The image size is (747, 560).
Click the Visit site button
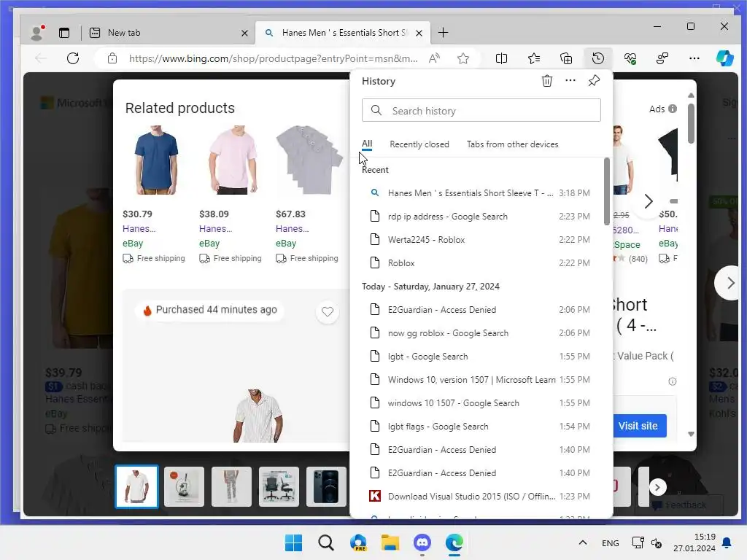tap(638, 426)
